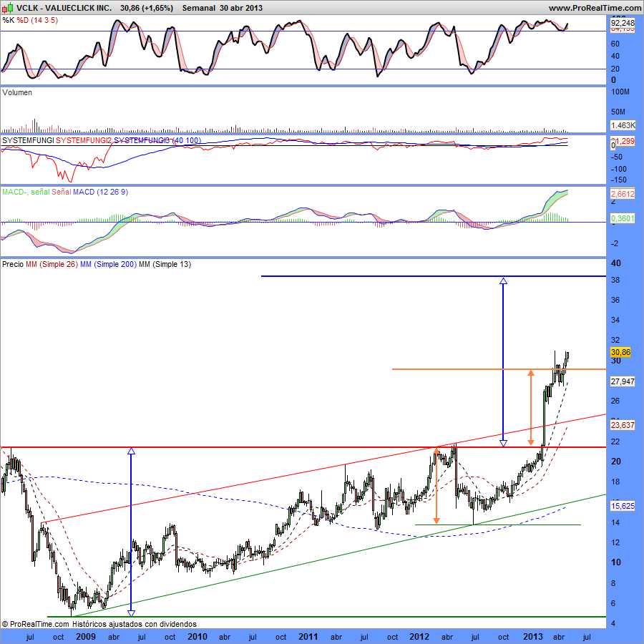The image size is (644, 644).
Task: Click the 30 abr 2013 date
Action: pos(240,8)
